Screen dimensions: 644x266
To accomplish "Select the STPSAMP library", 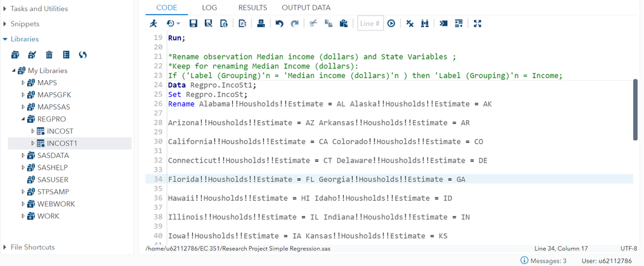I will tap(53, 192).
